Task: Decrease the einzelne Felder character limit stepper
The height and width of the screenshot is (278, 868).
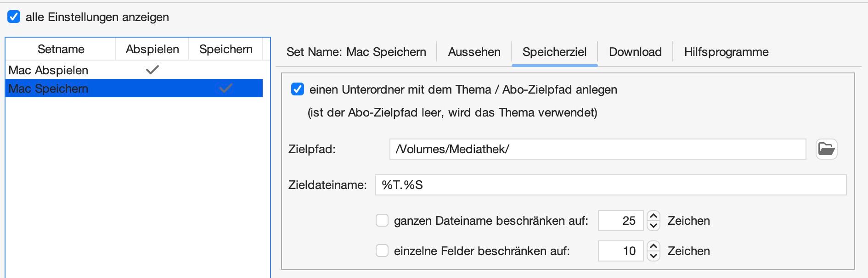Action: (654, 256)
